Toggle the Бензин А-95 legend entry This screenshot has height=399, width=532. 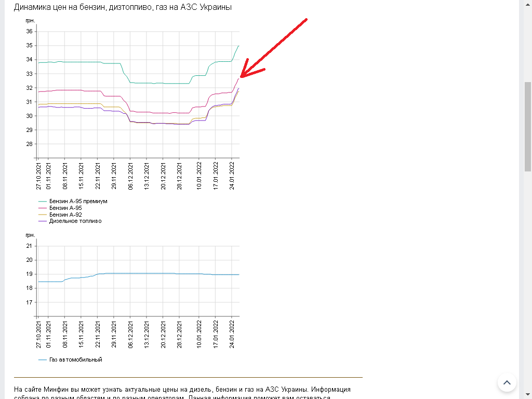click(65, 208)
